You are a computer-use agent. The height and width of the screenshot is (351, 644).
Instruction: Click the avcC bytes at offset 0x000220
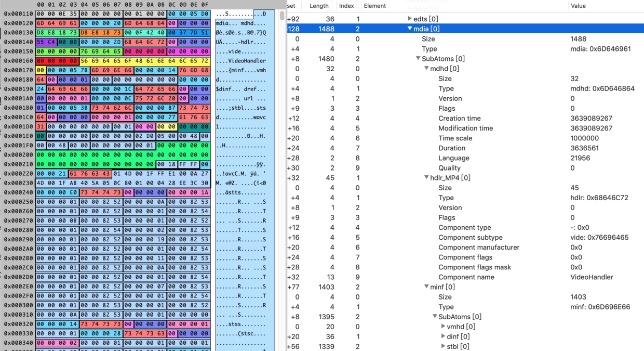coord(89,174)
